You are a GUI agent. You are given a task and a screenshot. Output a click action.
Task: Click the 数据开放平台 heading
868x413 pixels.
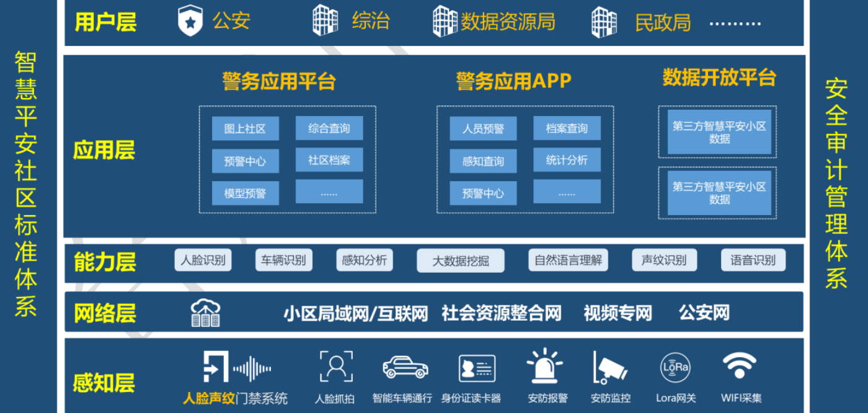pos(719,78)
